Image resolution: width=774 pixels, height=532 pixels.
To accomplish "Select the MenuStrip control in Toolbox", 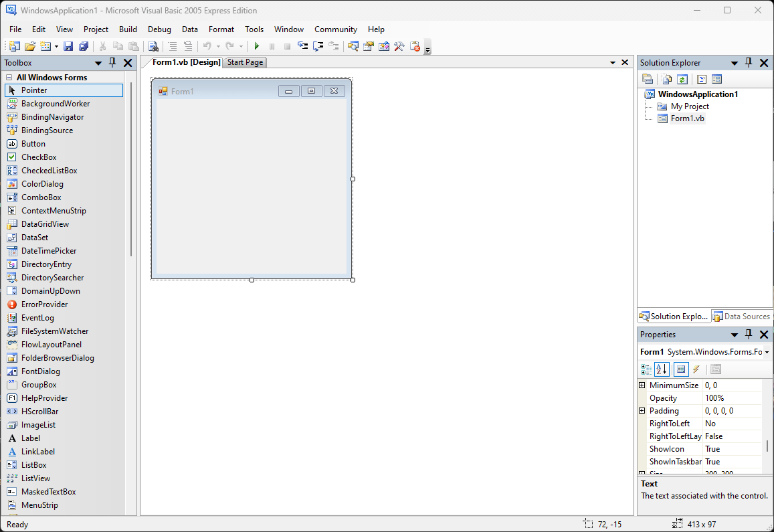I will click(x=64, y=505).
